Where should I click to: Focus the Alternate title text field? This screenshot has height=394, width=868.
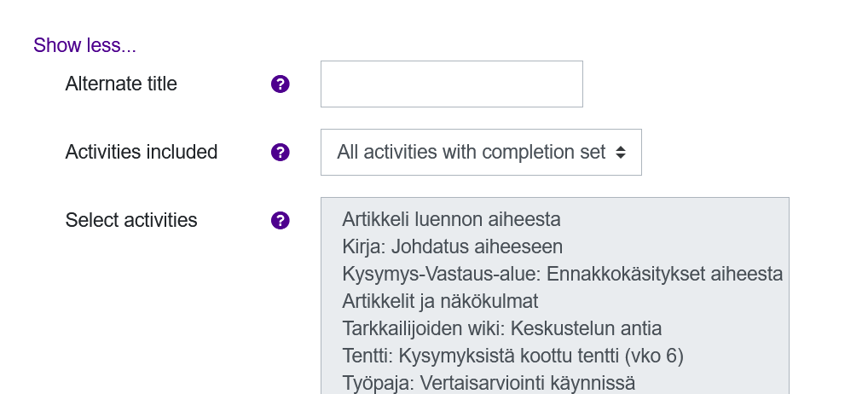coord(451,84)
